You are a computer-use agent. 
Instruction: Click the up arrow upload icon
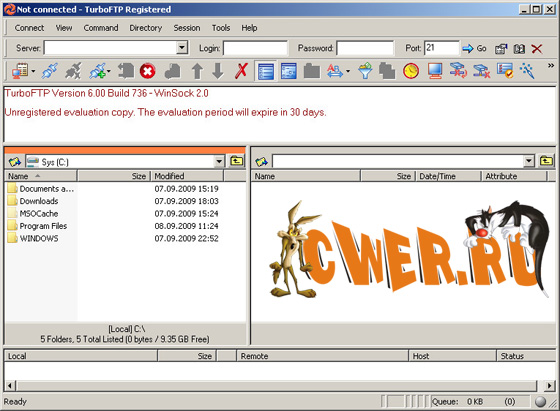pyautogui.click(x=197, y=71)
